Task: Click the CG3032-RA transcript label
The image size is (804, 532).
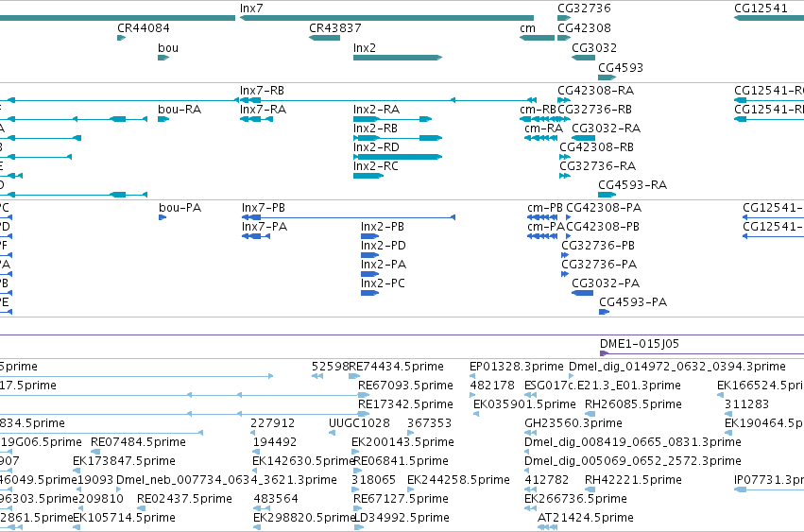Action: pos(607,129)
